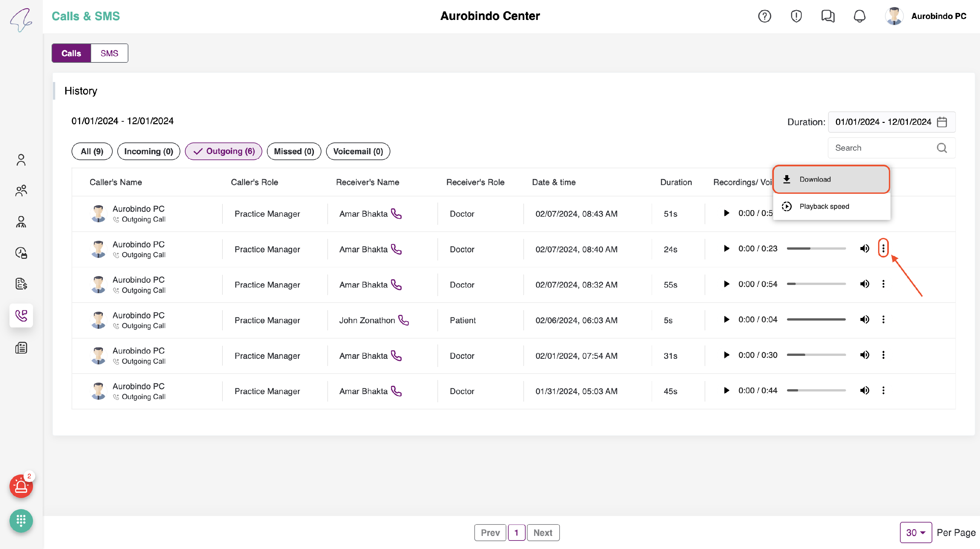Select the Missed (0) filter chip
The width and height of the screenshot is (980, 549).
tap(294, 151)
